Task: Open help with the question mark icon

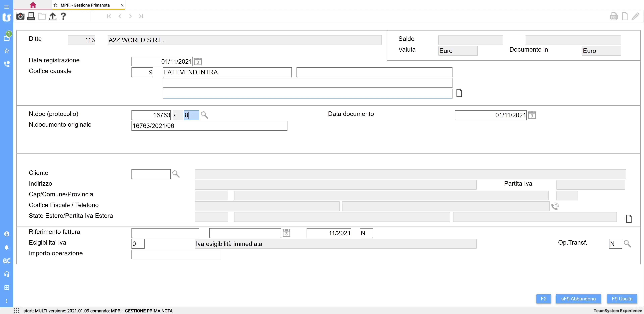Action: click(63, 16)
